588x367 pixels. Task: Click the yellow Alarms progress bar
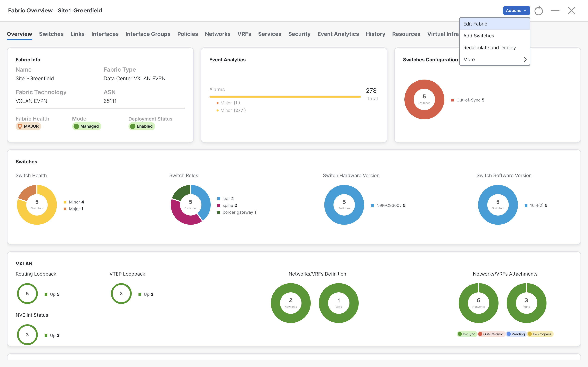[x=285, y=97]
